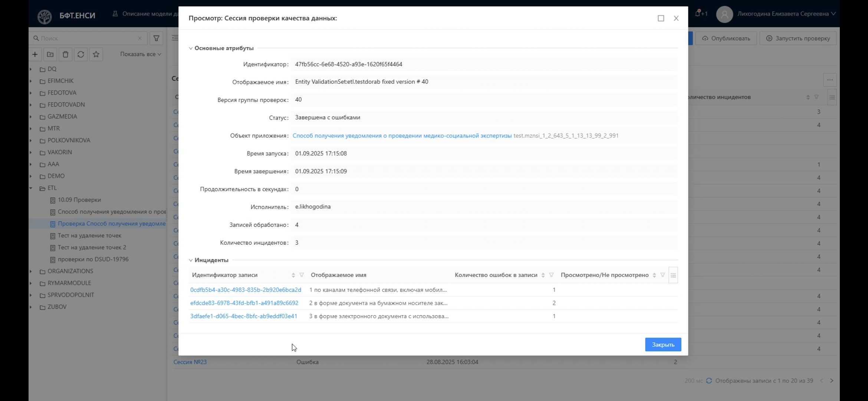This screenshot has width=868, height=401.
Task: Open the filter funnel next to search
Action: [x=156, y=38]
